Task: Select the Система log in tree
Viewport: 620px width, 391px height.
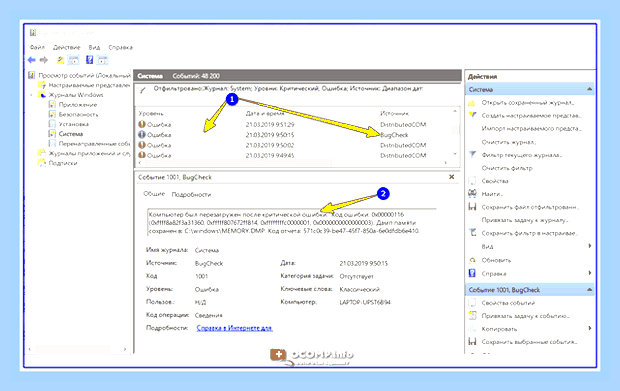Action: [x=71, y=134]
